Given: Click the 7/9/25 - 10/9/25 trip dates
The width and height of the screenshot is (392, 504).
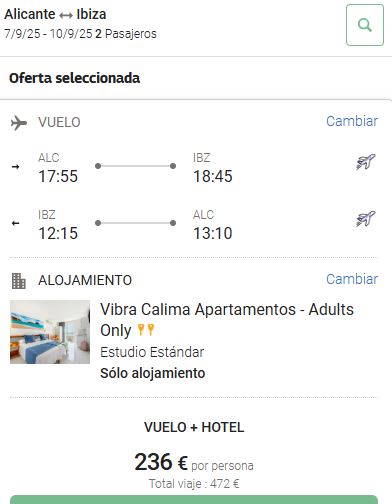Looking at the screenshot, I should pyautogui.click(x=48, y=34).
